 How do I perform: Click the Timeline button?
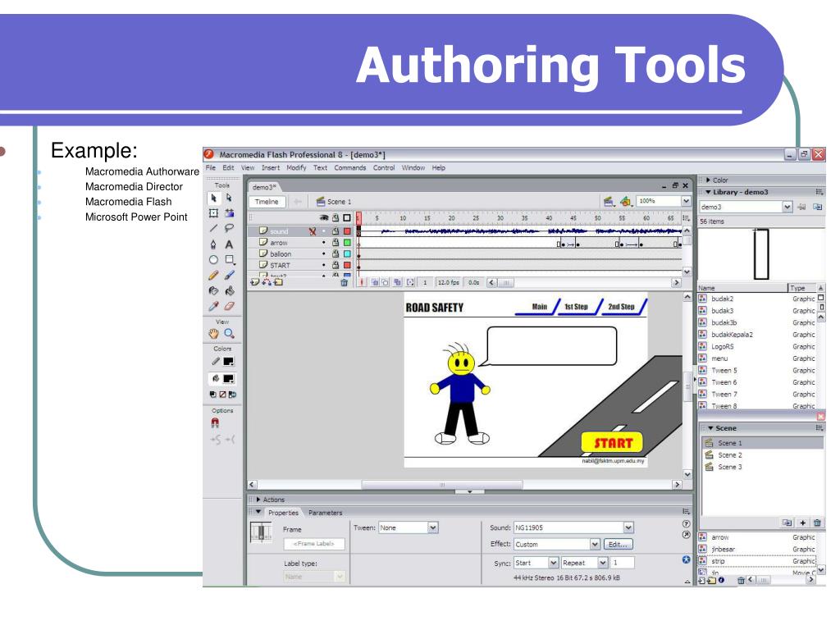pos(267,202)
